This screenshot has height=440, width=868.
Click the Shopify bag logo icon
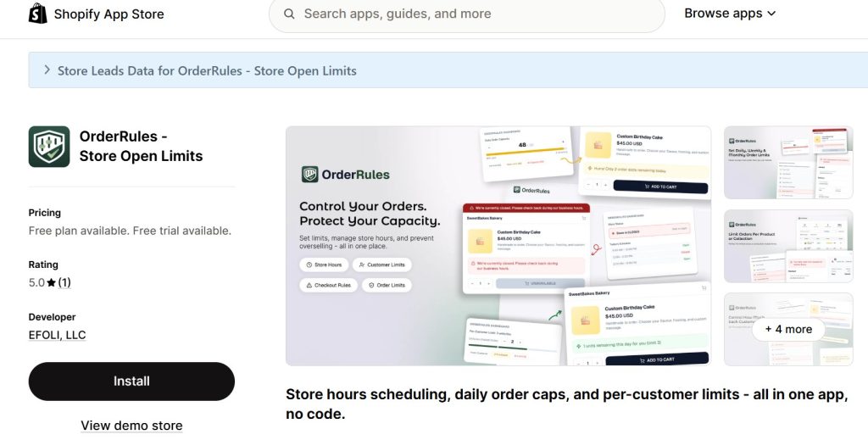click(37, 14)
